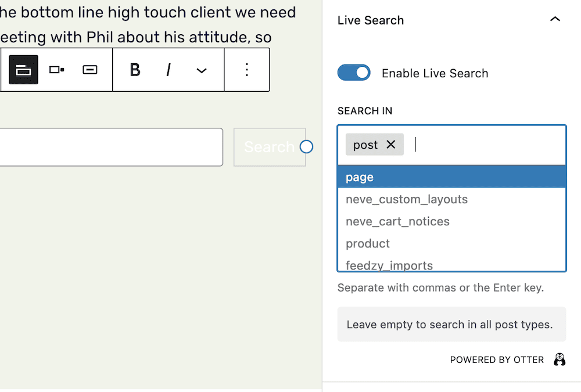Viewport: 581px width, 392px height.
Task: Open the extra text formatting dropdown chevron
Action: pyautogui.click(x=201, y=70)
